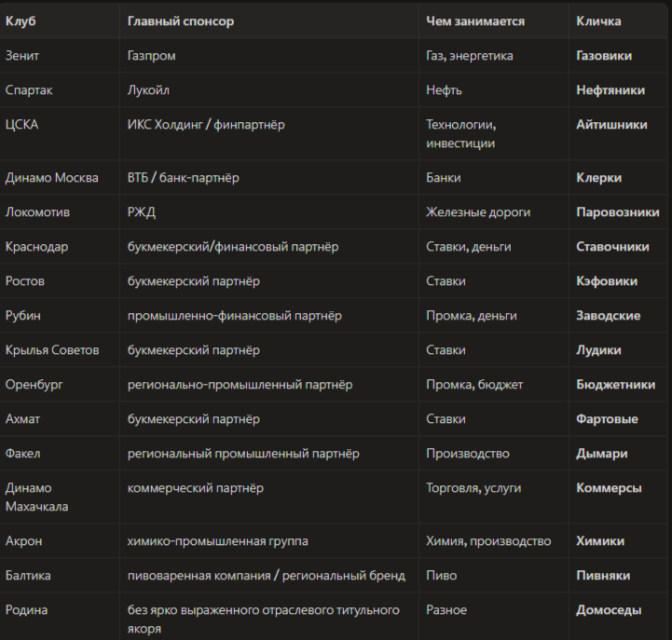Click the Клуб column header

21,21
